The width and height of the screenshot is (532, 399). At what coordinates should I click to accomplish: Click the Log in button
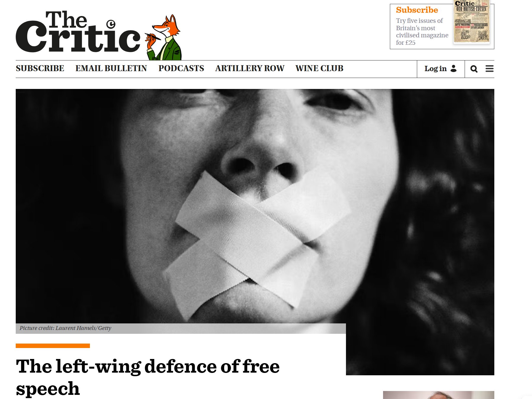[441, 69]
